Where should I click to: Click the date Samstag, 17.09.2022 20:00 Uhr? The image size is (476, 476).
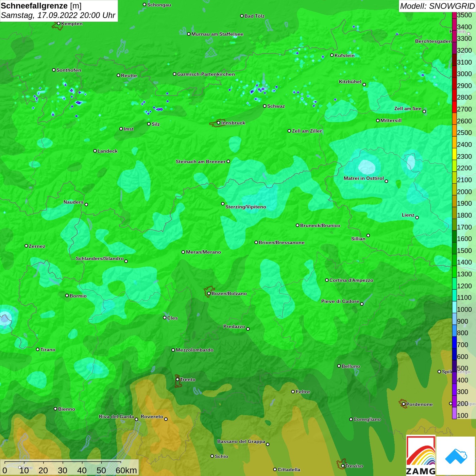point(58,15)
